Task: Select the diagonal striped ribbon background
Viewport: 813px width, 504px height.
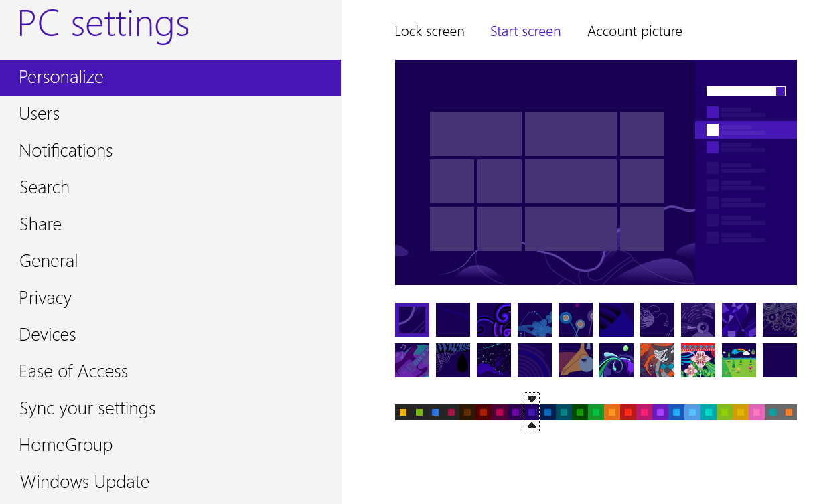Action: click(616, 319)
